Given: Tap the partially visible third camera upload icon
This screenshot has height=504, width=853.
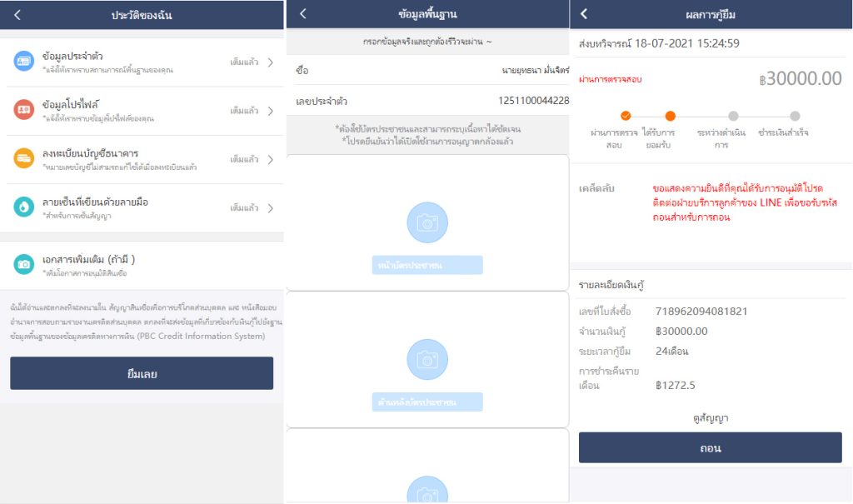Looking at the screenshot, I should point(427,489).
